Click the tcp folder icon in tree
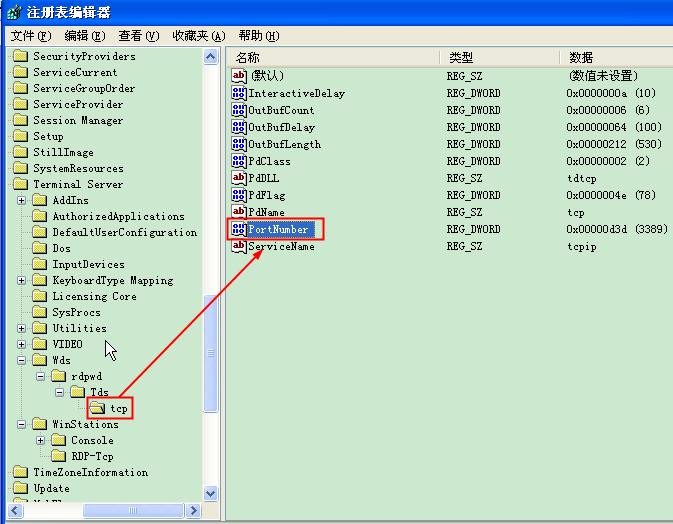The image size is (673, 524). pos(96,408)
